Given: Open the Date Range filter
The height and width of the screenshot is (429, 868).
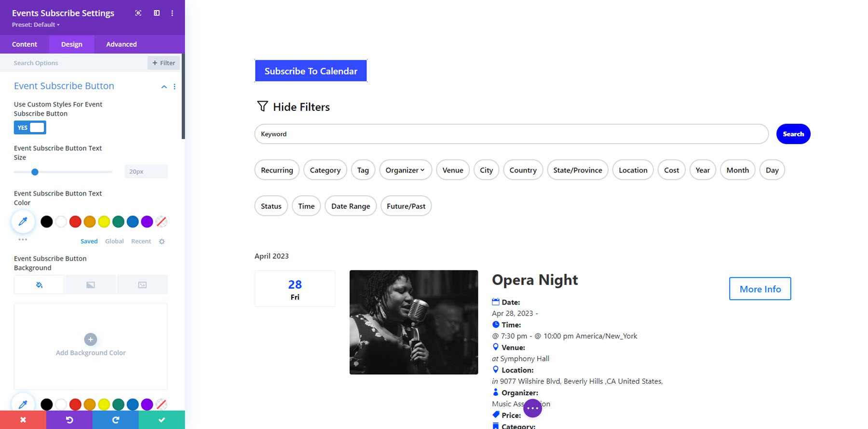Looking at the screenshot, I should (x=351, y=206).
